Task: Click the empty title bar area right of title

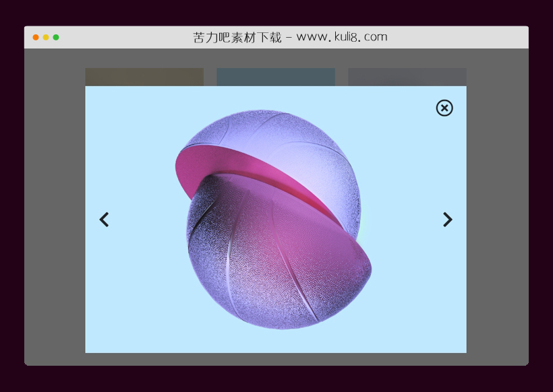Action: 459,38
